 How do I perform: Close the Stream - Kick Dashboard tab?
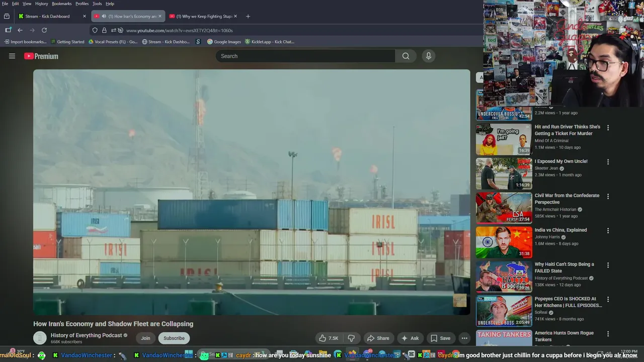point(85,16)
